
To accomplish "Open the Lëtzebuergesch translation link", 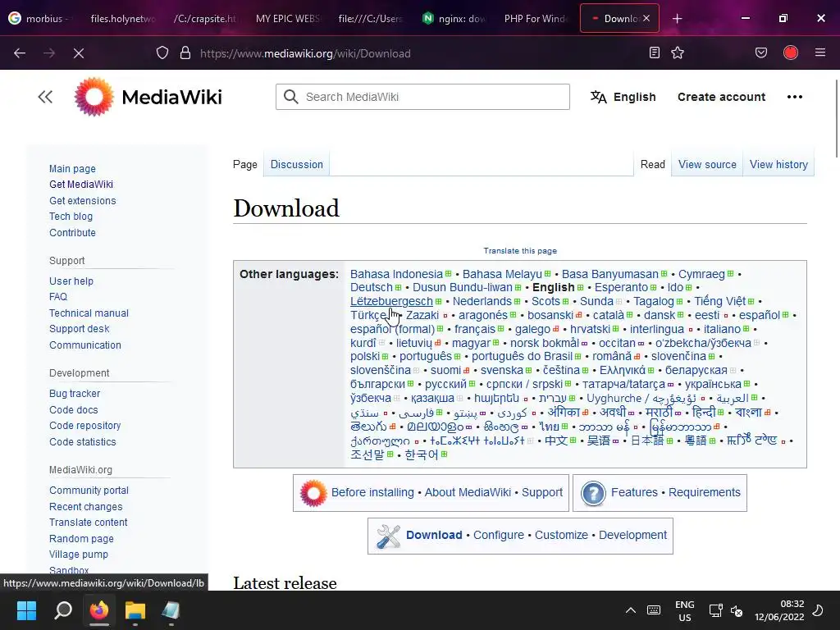I will [391, 301].
